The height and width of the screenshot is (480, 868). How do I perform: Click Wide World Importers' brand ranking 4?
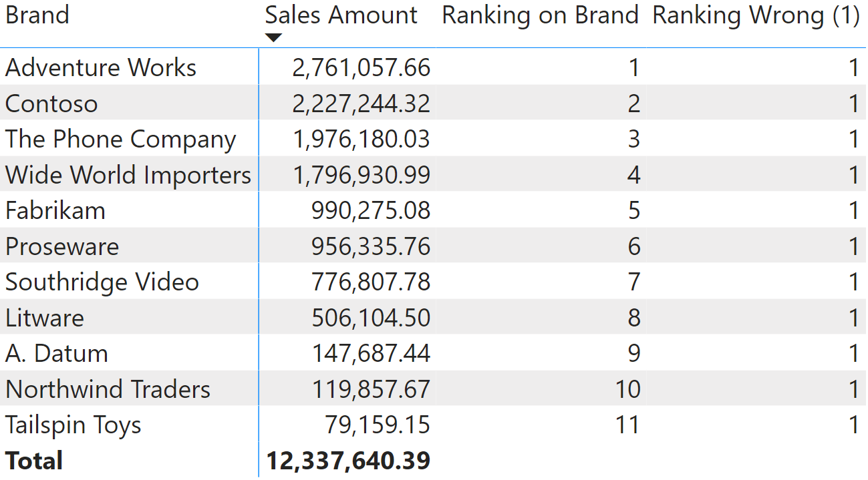(633, 175)
